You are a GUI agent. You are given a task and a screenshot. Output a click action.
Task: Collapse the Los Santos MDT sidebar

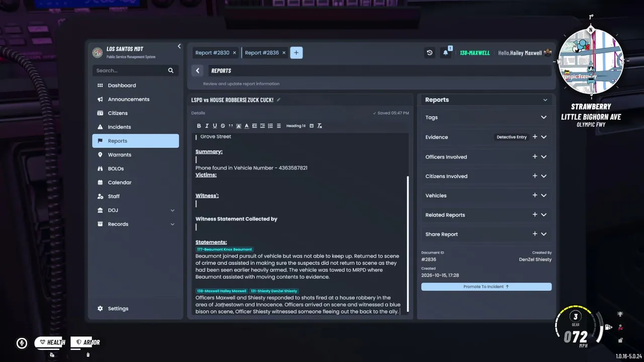tap(179, 46)
